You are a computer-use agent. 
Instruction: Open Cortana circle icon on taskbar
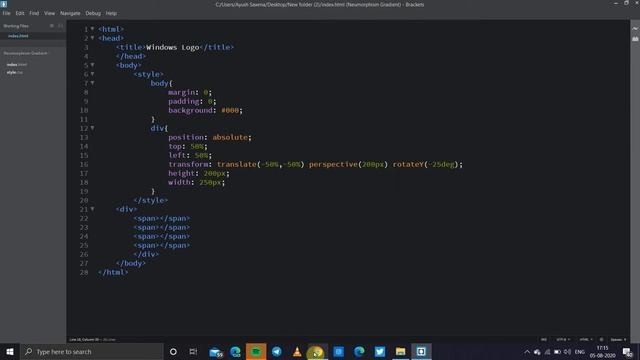(x=173, y=351)
